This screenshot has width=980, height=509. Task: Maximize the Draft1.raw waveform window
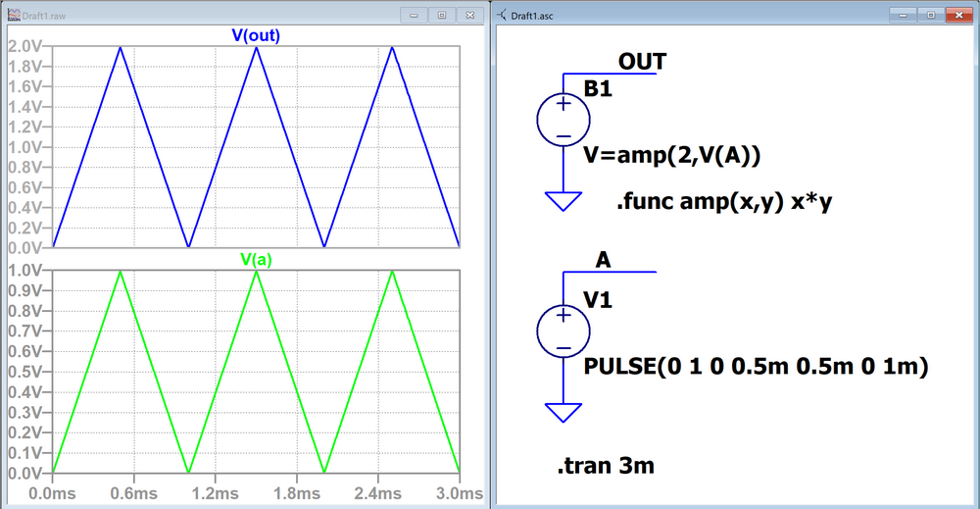coord(441,15)
